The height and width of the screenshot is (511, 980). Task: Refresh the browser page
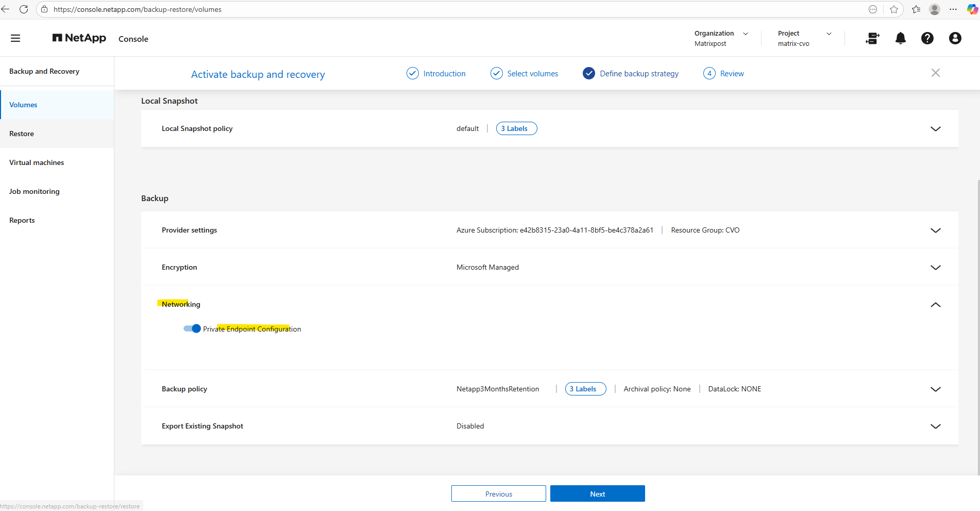click(x=24, y=9)
